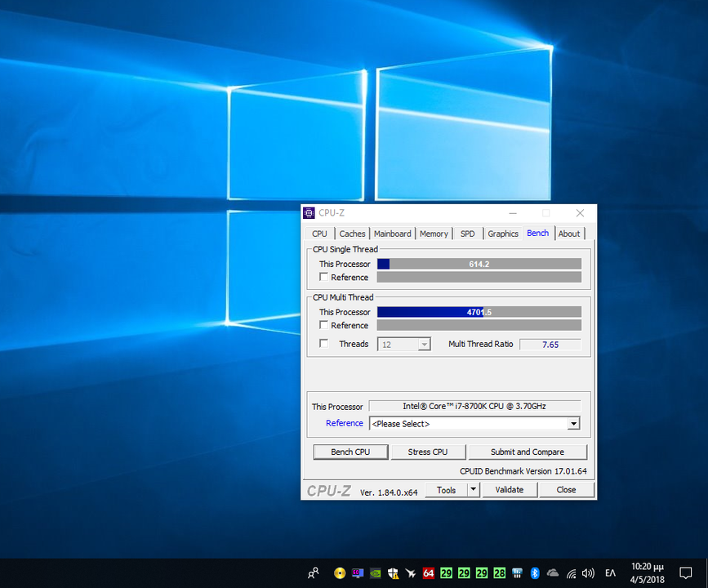
Task: Open the Action Center notification icon
Action: [x=685, y=573]
